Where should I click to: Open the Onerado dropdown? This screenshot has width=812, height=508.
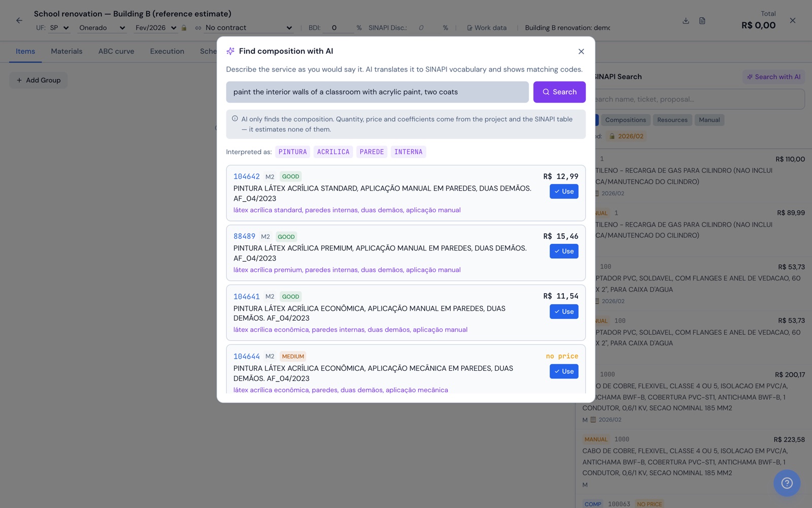102,28
